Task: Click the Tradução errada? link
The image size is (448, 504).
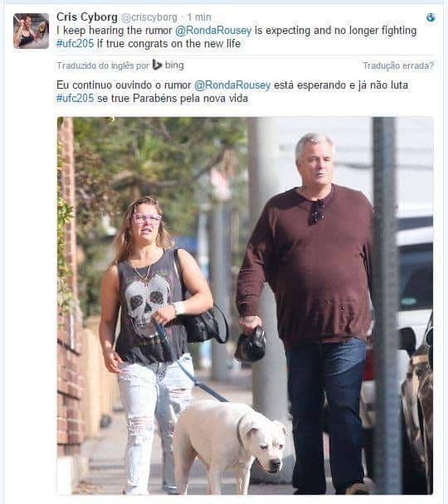Action: point(398,65)
